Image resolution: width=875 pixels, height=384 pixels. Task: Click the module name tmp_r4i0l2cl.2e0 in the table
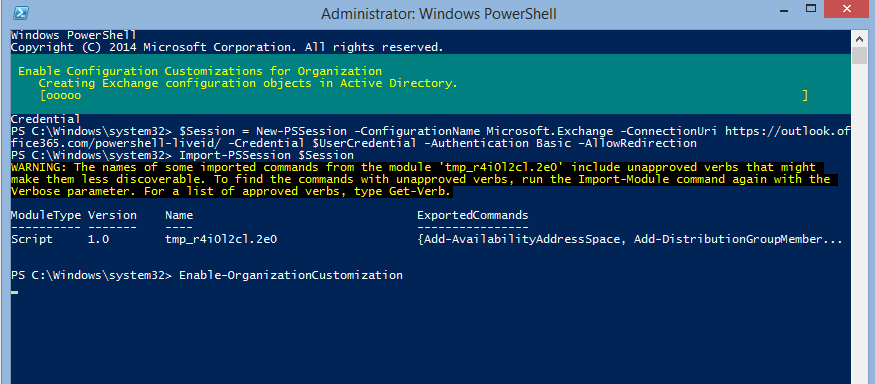pos(221,239)
